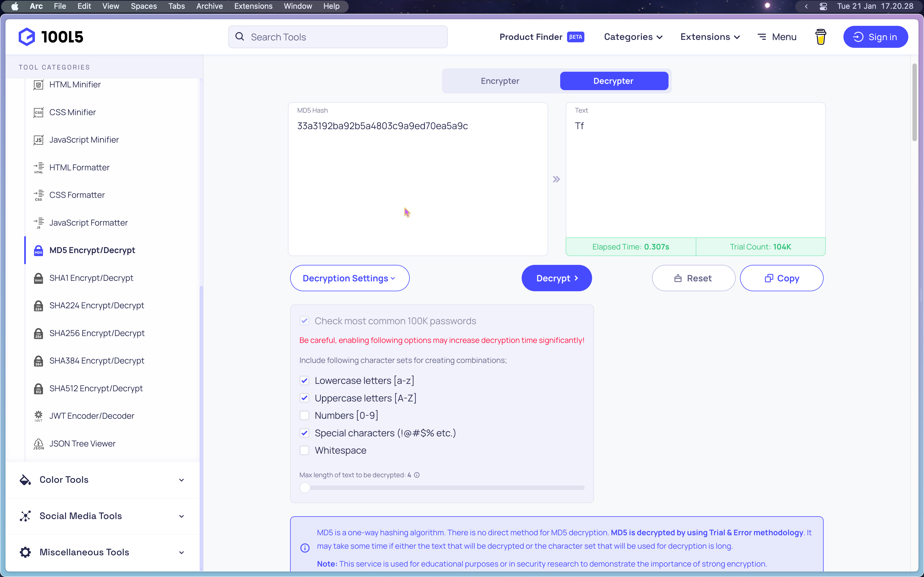Switch to the Encrypter tab
Screen dimensions: 924x577
pos(500,81)
